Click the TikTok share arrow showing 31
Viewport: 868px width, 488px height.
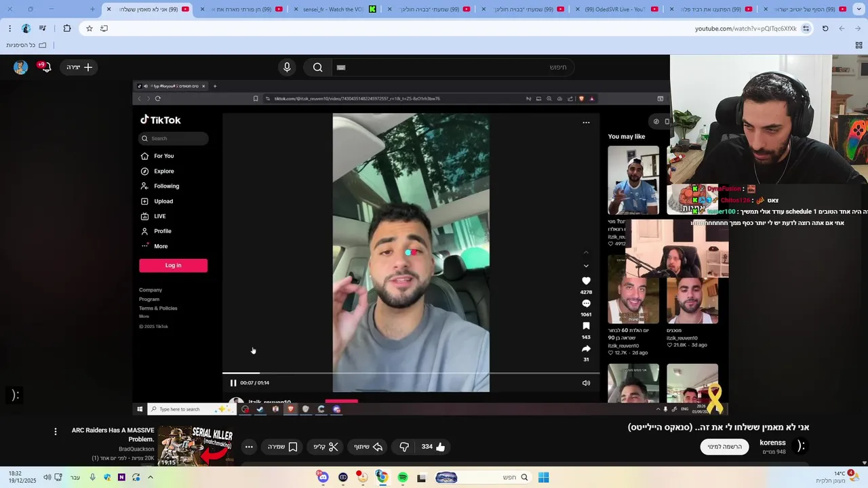click(x=586, y=348)
